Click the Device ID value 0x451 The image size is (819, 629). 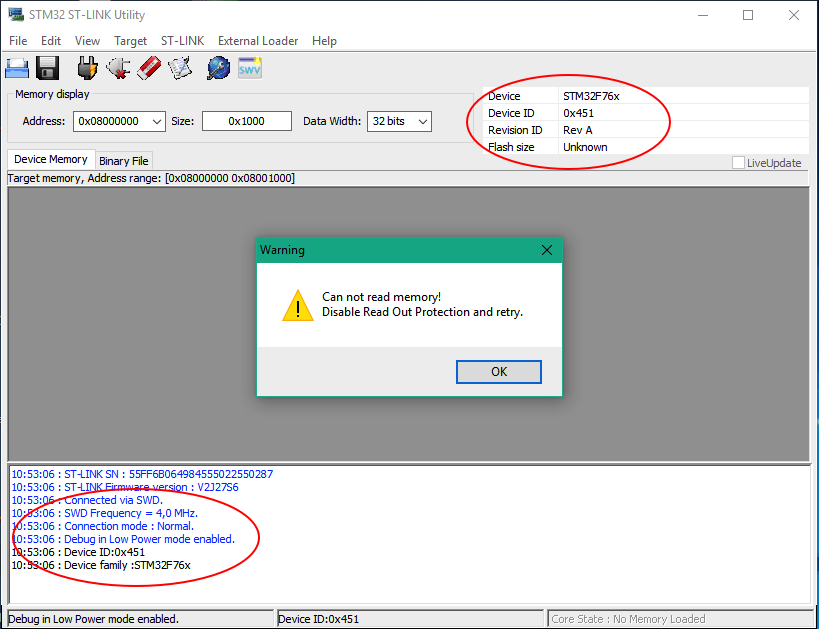(x=578, y=113)
